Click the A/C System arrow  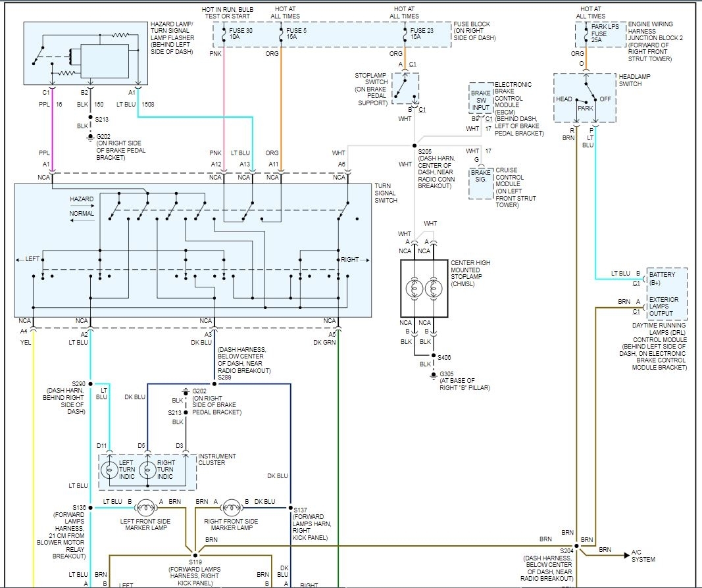point(626,555)
